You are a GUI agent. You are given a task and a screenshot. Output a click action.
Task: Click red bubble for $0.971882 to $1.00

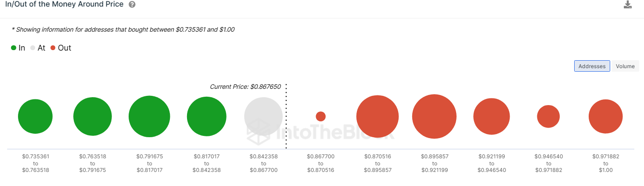click(x=605, y=117)
